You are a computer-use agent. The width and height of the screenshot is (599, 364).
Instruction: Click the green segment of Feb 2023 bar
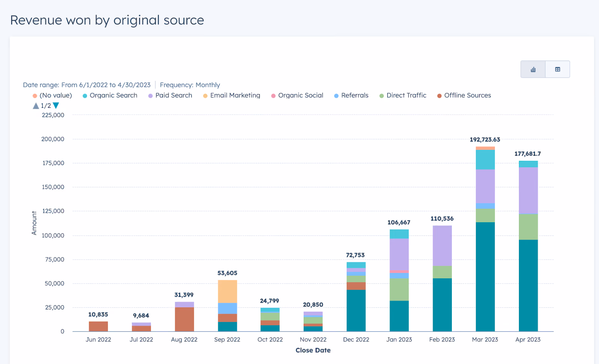442,272
